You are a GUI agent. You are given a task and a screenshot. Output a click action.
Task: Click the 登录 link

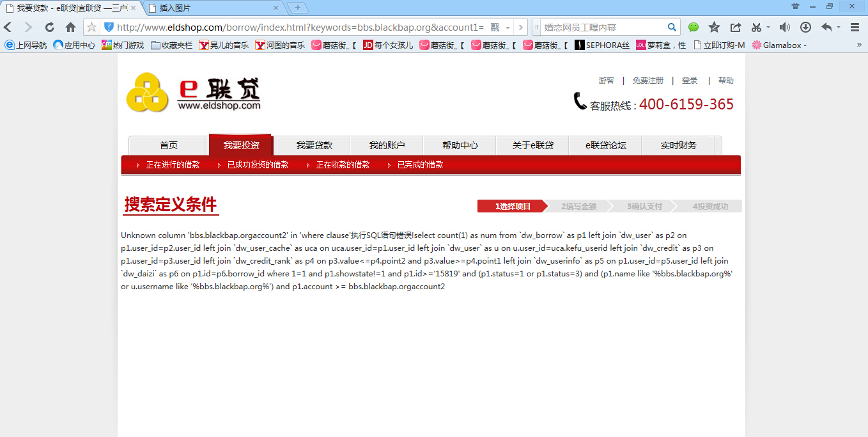(690, 81)
